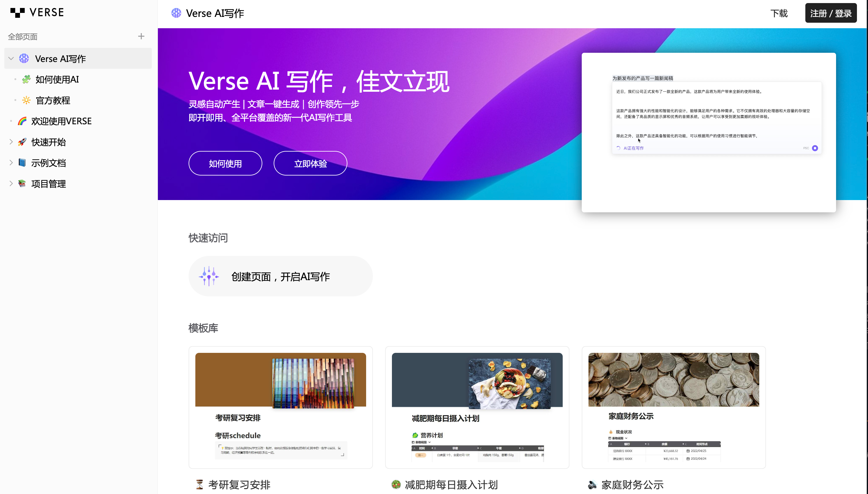Click the 注册 / 登录 button

831,13
